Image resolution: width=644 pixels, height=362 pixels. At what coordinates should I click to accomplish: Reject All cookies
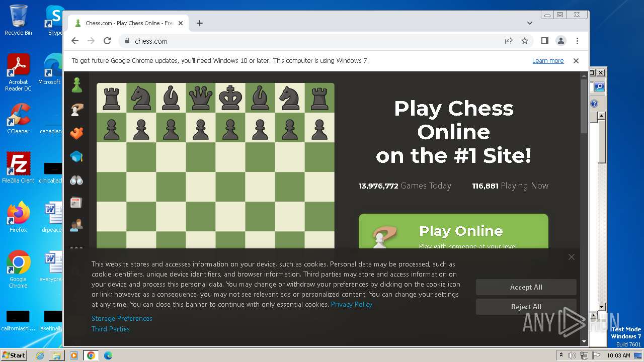526,307
